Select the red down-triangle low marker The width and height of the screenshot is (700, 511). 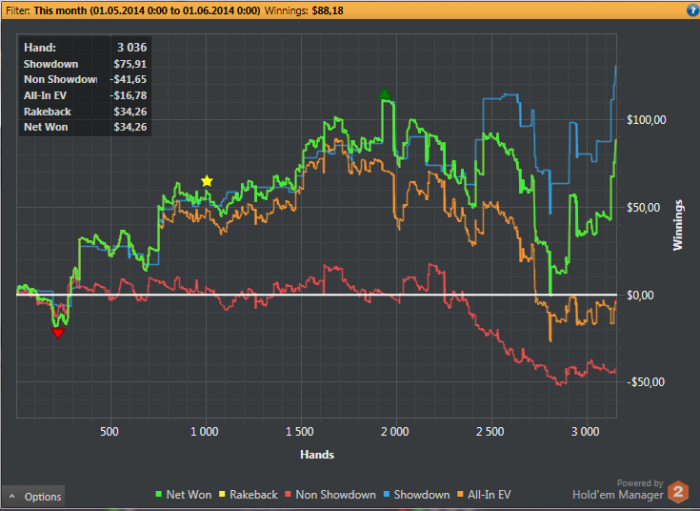pyautogui.click(x=58, y=333)
